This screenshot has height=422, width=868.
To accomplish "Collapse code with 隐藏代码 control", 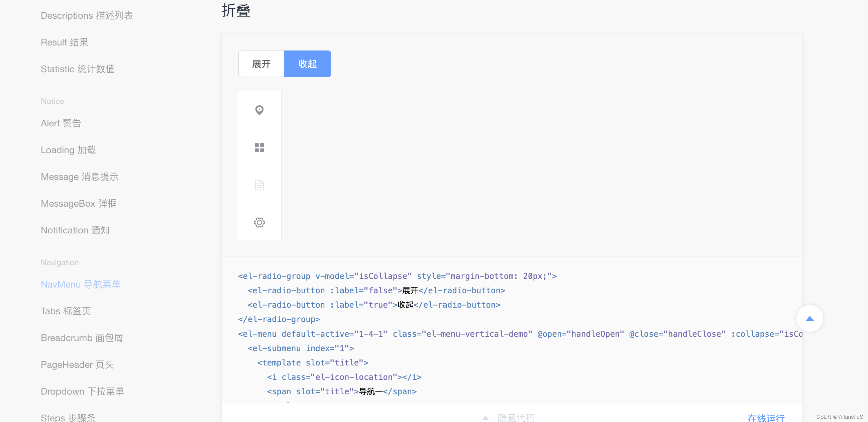I will [x=509, y=418].
